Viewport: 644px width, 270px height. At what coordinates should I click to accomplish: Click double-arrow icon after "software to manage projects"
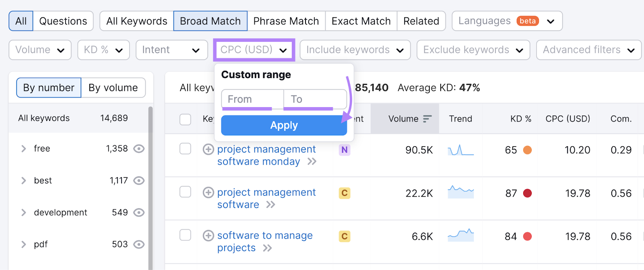tap(267, 248)
